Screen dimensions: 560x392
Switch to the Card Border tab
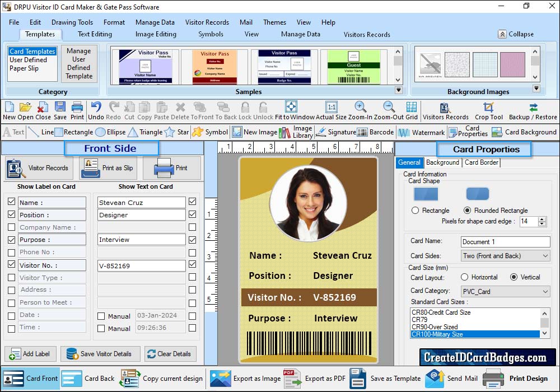click(482, 162)
